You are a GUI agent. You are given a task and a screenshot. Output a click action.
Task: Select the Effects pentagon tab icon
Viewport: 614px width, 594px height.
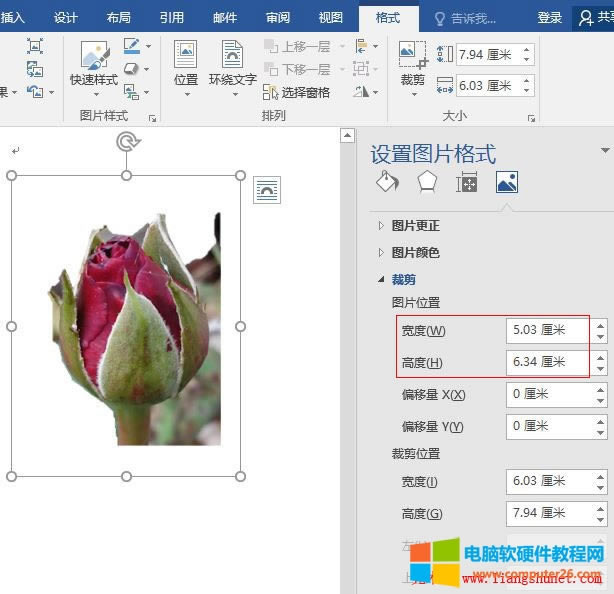point(427,182)
